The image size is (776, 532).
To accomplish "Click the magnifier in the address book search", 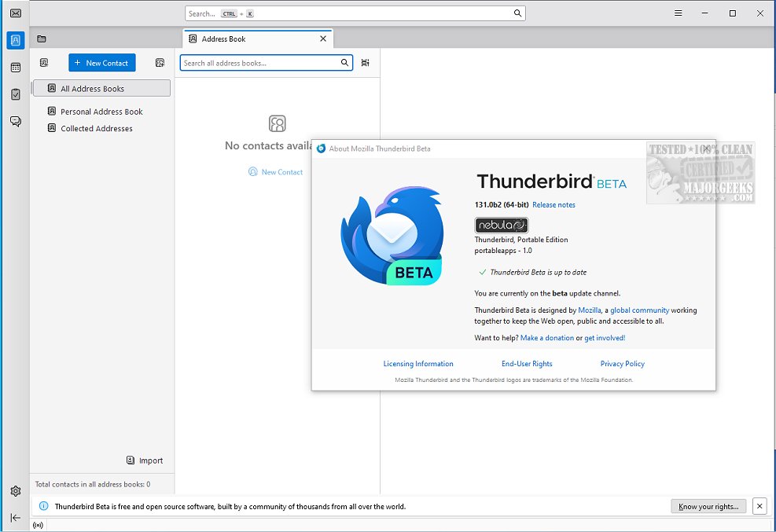I will (344, 63).
